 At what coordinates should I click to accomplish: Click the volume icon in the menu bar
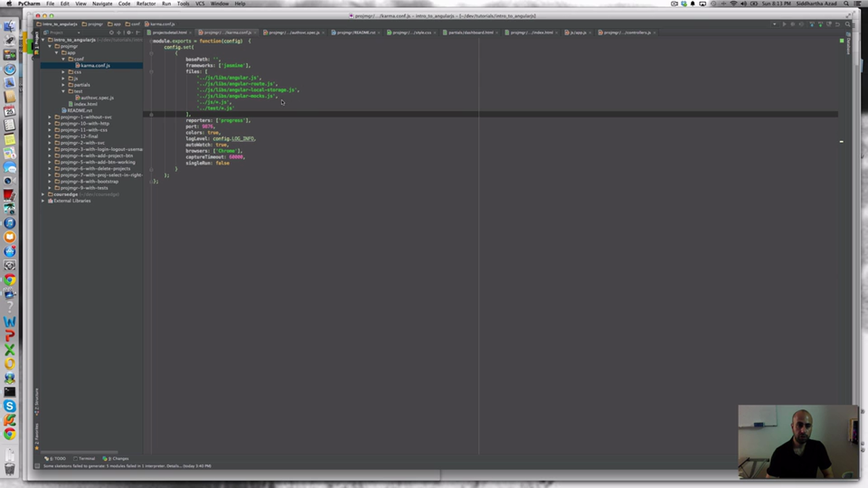point(744,3)
